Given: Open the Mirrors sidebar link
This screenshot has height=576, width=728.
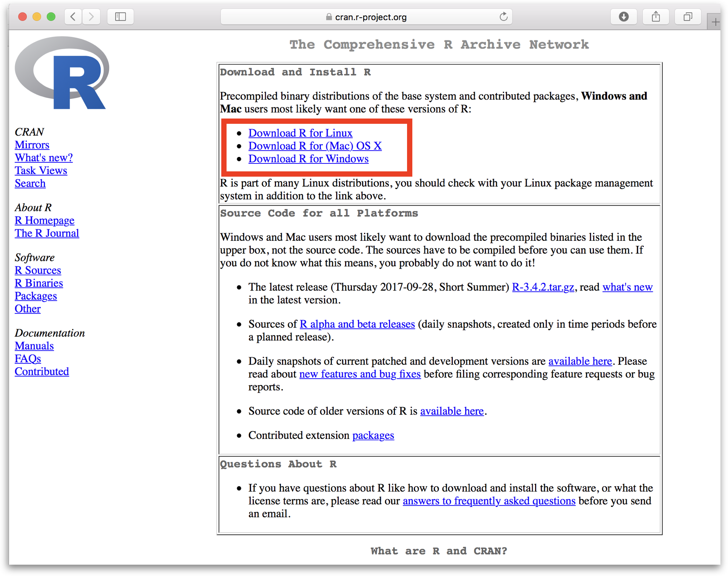Looking at the screenshot, I should click(32, 145).
